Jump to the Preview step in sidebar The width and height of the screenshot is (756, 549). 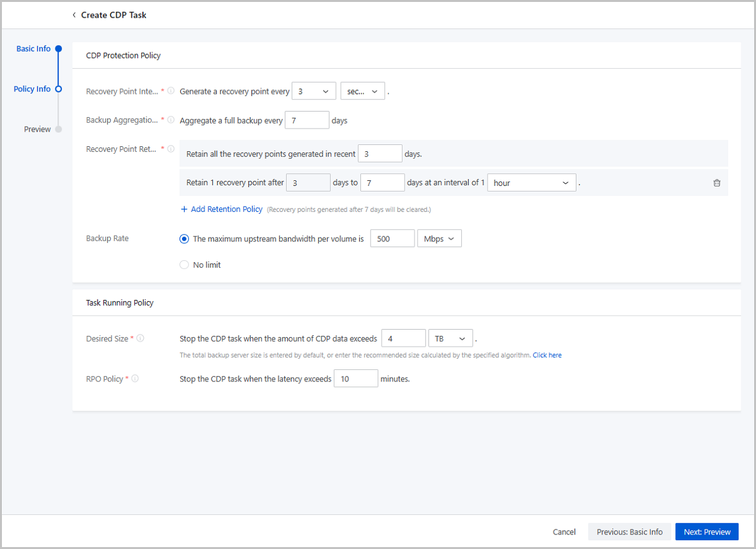37,129
